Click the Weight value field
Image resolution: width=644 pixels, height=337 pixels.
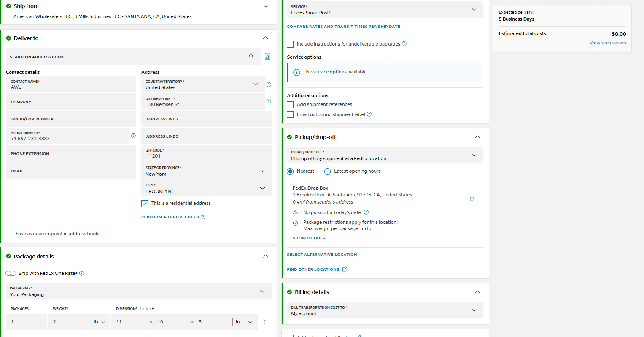(x=69, y=322)
